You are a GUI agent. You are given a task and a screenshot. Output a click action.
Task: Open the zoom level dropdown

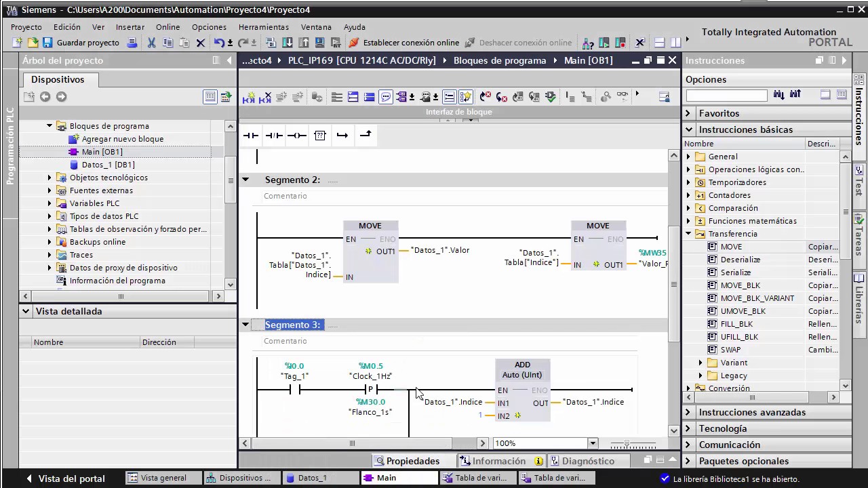point(593,443)
